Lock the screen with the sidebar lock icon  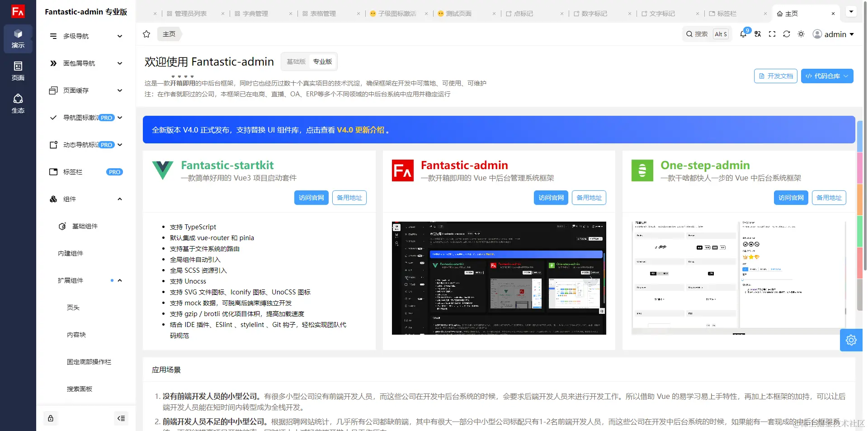click(51, 418)
